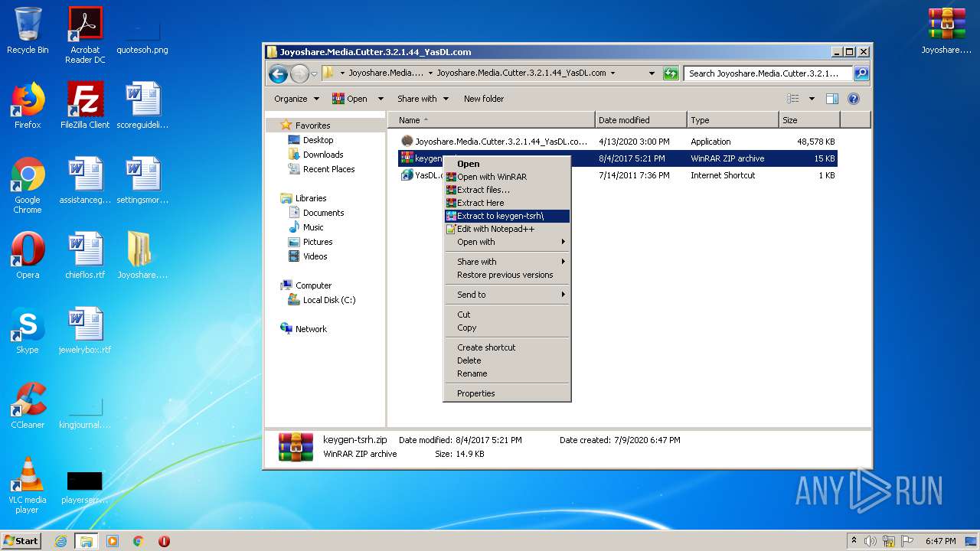This screenshot has width=980, height=551.
Task: Expand the Open button dropdown arrow
Action: pyautogui.click(x=381, y=99)
